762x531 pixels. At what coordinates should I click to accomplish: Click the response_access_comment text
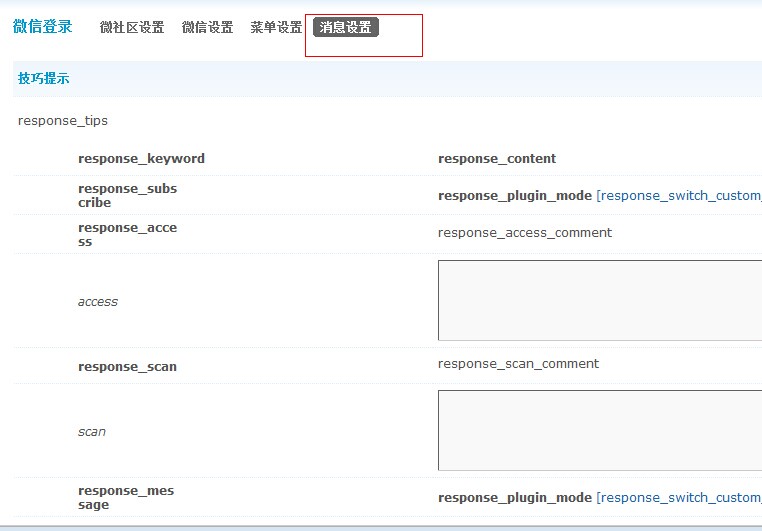(525, 233)
